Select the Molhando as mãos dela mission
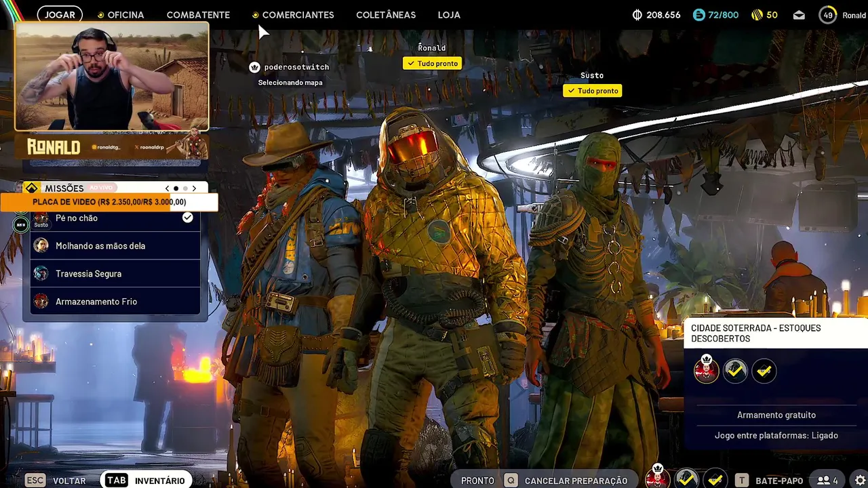This screenshot has height=488, width=868. (115, 246)
